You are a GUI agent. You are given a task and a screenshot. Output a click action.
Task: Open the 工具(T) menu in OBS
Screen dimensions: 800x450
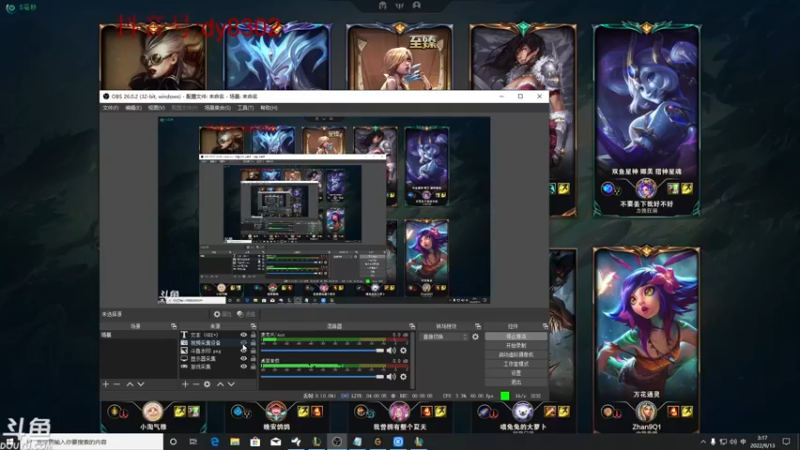245,108
